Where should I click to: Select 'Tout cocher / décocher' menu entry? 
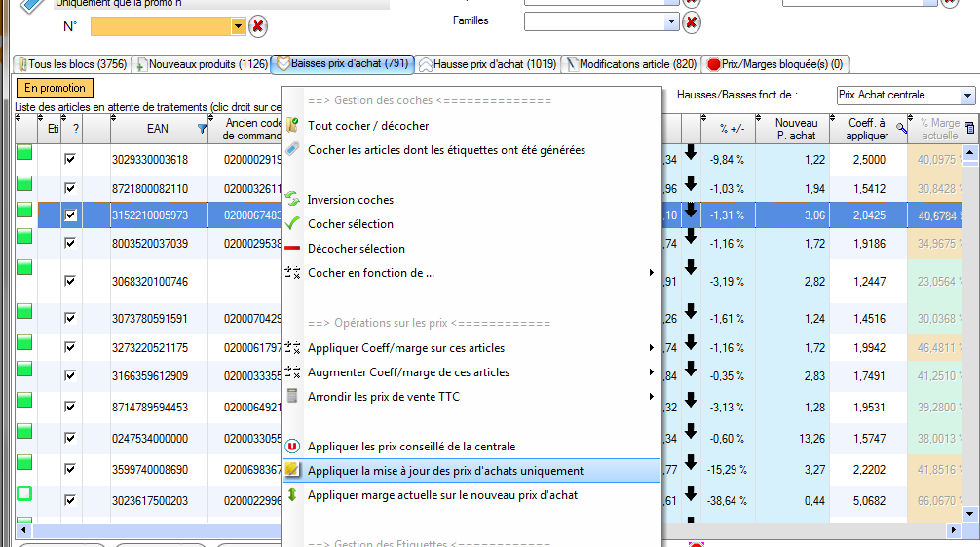[x=368, y=126]
